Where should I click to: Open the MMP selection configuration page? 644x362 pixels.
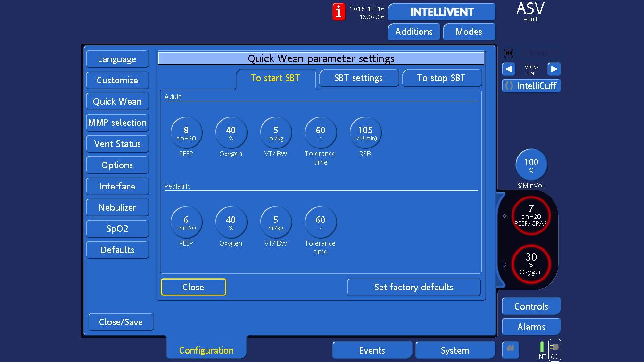point(117,123)
